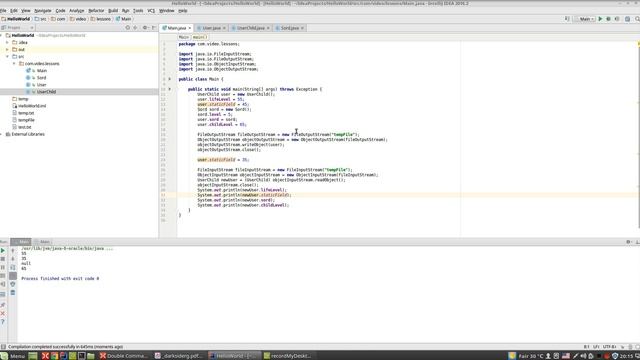The height and width of the screenshot is (360, 640).
Task: Pause output in the Run panel
Action: coord(3,267)
